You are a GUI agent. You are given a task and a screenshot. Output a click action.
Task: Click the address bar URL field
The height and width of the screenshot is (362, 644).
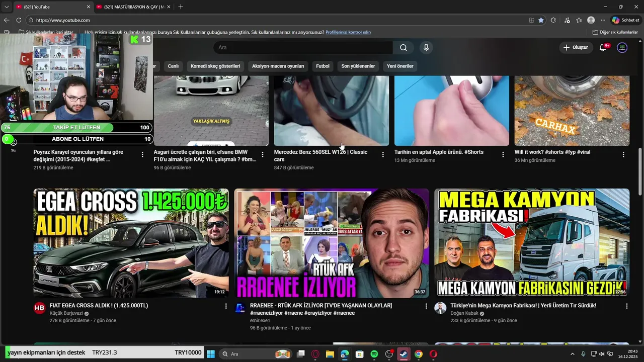(x=277, y=20)
